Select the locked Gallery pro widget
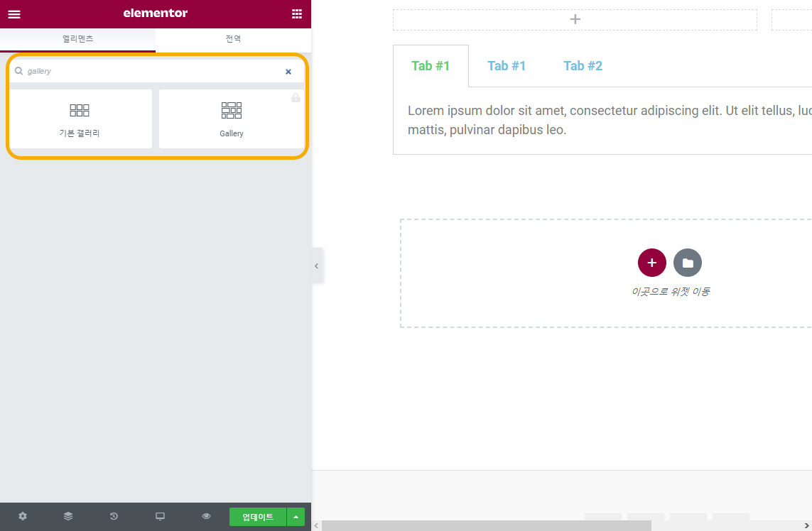Image resolution: width=812 pixels, height=531 pixels. click(232, 119)
